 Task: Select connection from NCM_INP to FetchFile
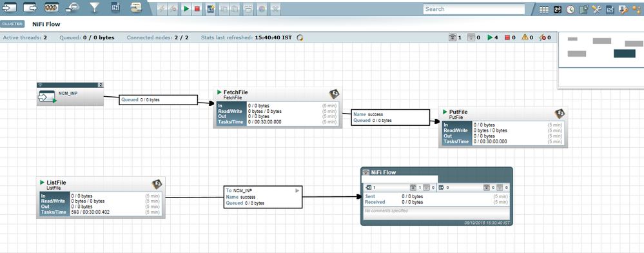tap(158, 99)
